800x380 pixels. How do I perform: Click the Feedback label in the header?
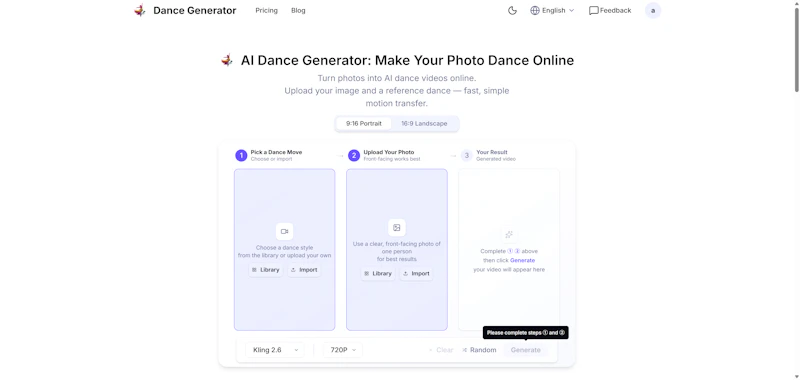point(615,10)
